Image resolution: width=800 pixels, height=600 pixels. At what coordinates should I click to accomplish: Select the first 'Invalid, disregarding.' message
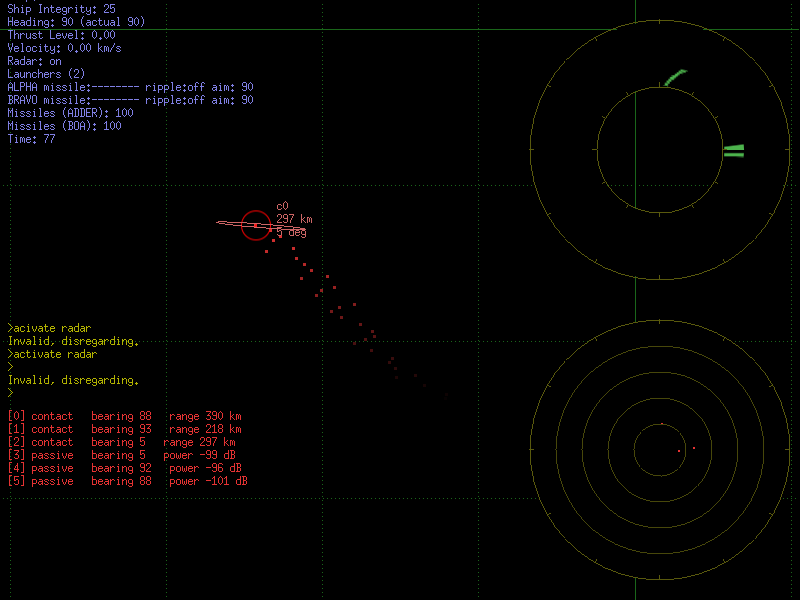click(73, 341)
